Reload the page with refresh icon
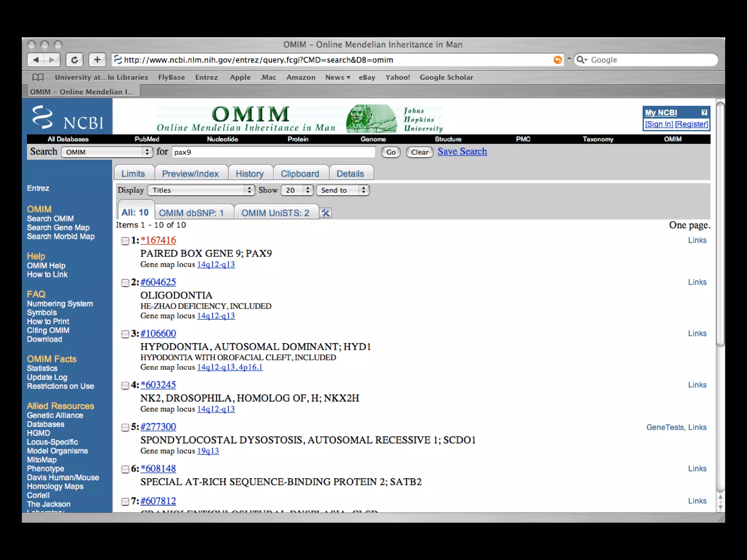 pyautogui.click(x=74, y=60)
